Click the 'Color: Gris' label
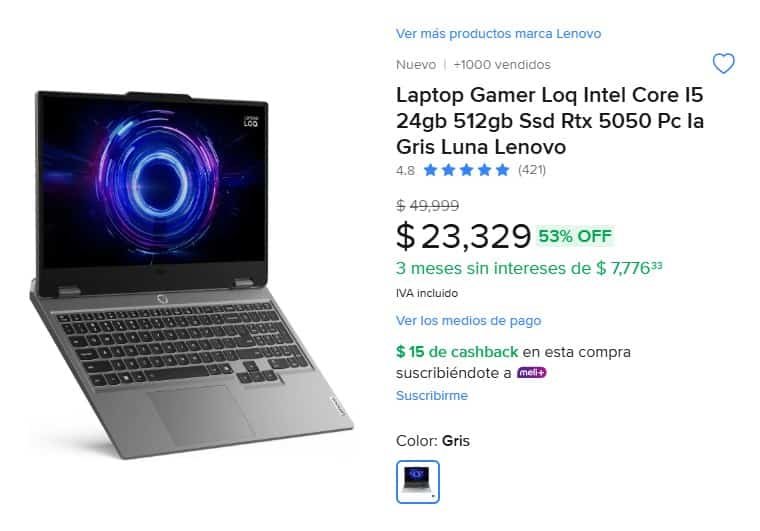 pyautogui.click(x=433, y=441)
